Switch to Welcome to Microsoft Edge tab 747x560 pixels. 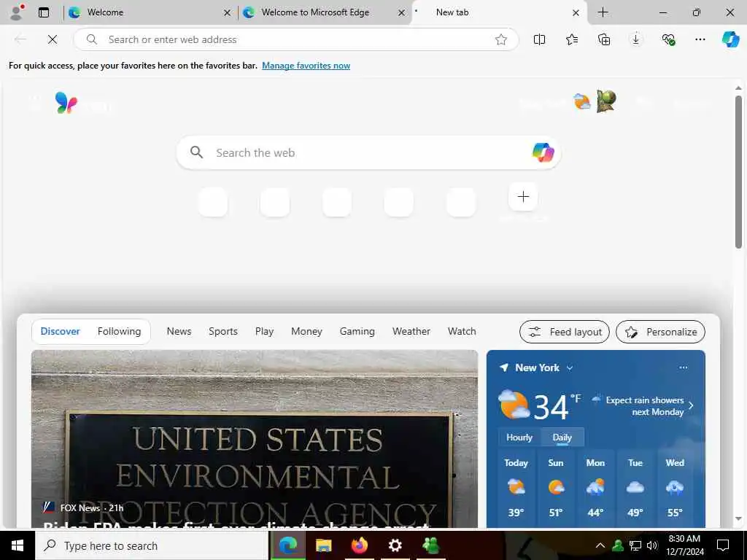tap(324, 12)
